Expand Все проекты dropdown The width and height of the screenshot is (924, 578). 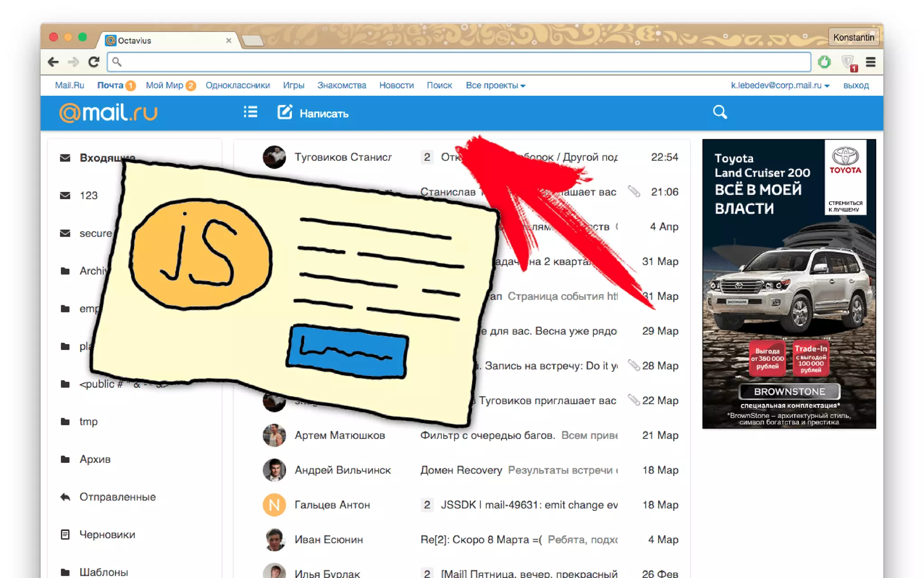[495, 85]
